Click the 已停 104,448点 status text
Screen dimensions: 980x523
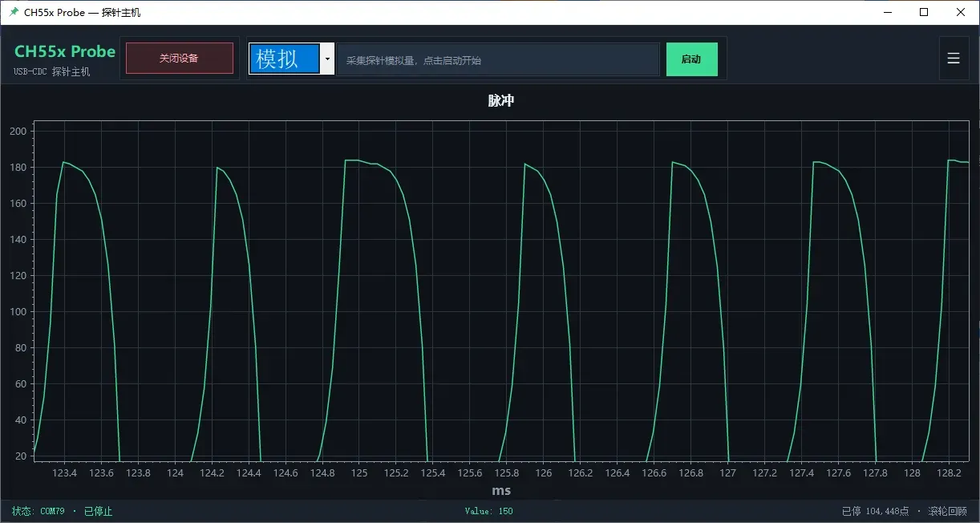(875, 511)
